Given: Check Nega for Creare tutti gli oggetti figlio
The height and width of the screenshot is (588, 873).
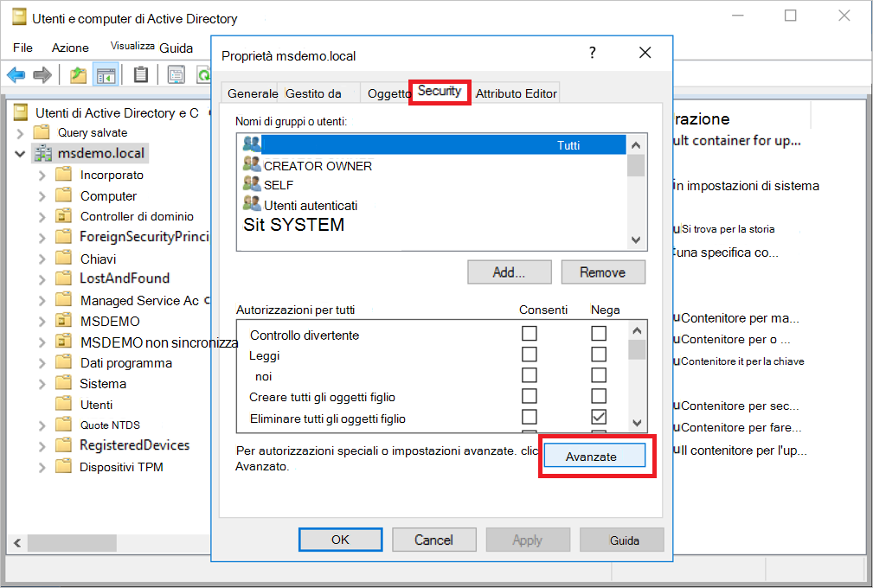Looking at the screenshot, I should (599, 396).
